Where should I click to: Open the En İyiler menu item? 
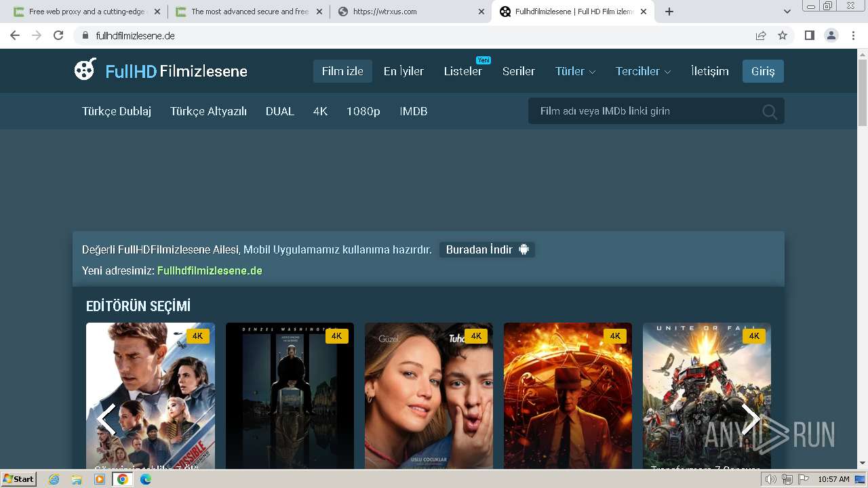pos(403,71)
